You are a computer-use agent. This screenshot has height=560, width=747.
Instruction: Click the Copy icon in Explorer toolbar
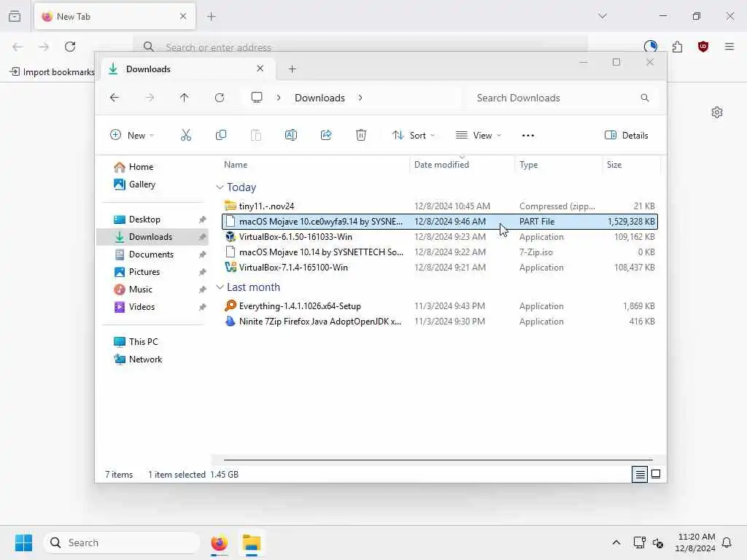[x=220, y=135]
